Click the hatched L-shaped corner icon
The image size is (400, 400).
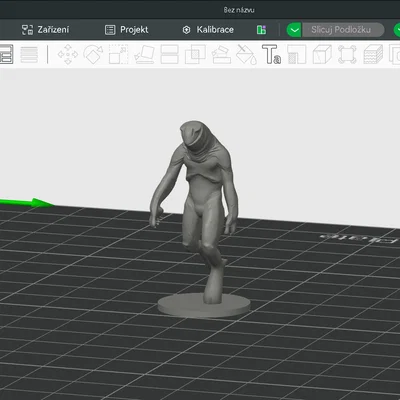point(297,54)
